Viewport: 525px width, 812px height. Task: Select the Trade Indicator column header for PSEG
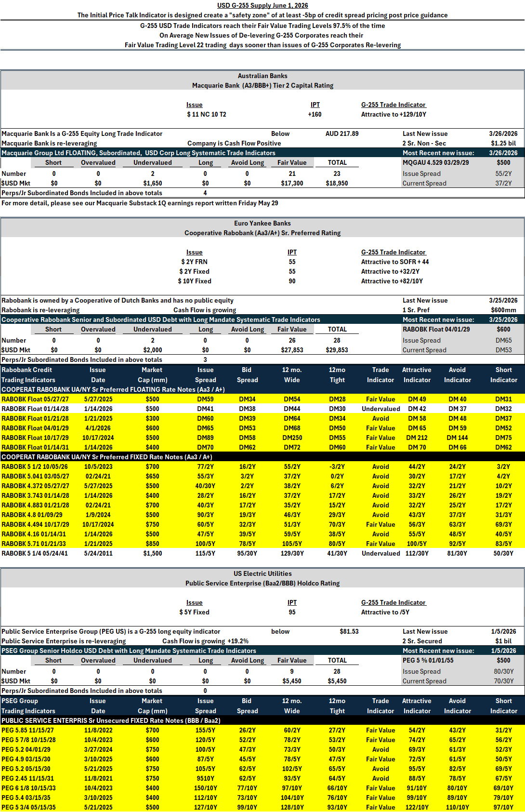click(x=381, y=706)
